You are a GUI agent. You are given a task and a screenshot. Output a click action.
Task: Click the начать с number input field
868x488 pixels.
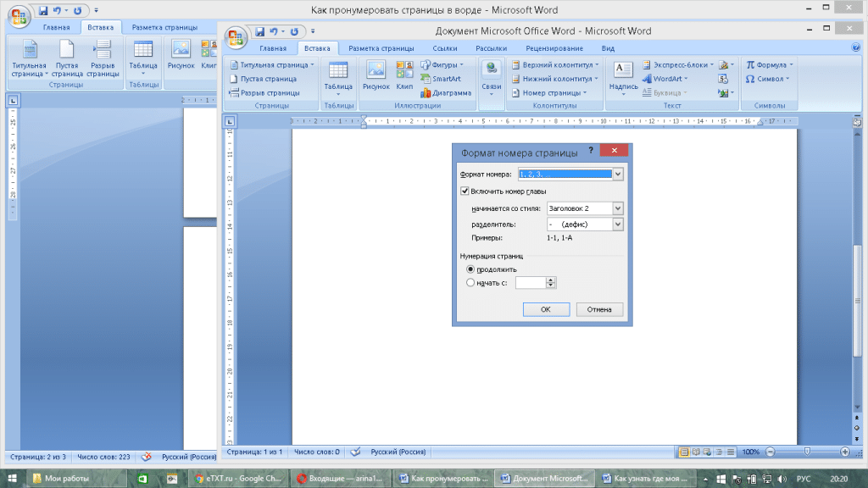tap(531, 283)
